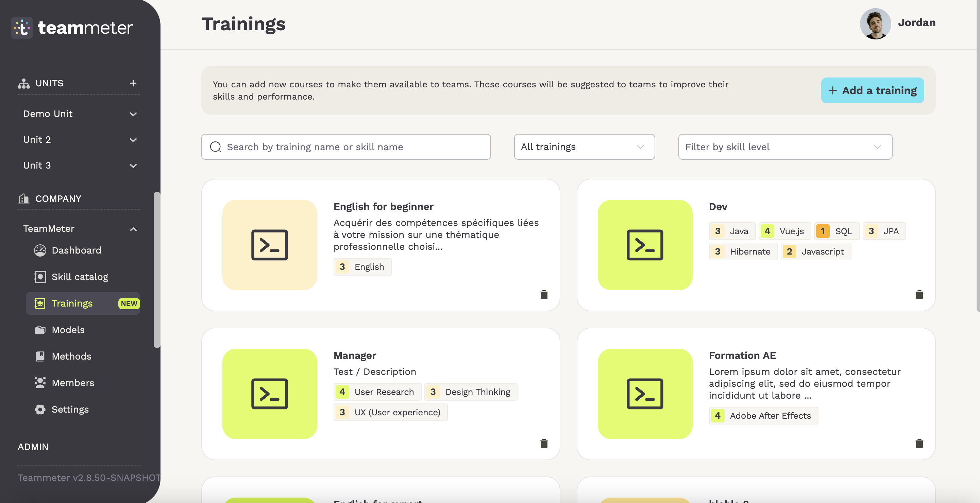
Task: Delete the Formation AE training
Action: (x=919, y=443)
